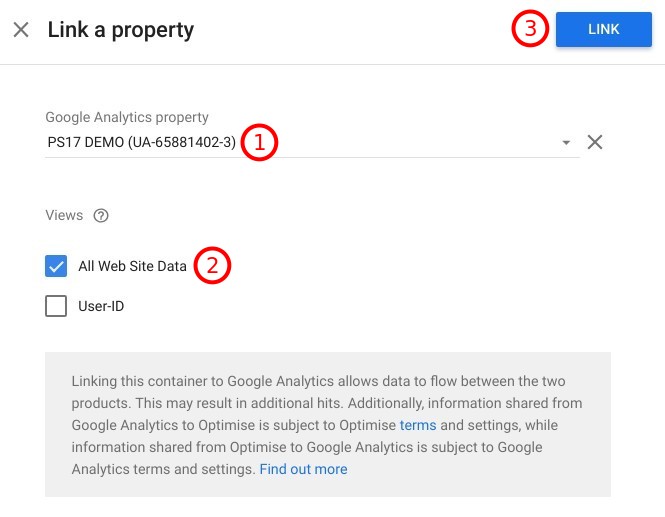This screenshot has height=517, width=665.
Task: Uncheck the All Web Site Data checkbox
Action: tap(56, 266)
